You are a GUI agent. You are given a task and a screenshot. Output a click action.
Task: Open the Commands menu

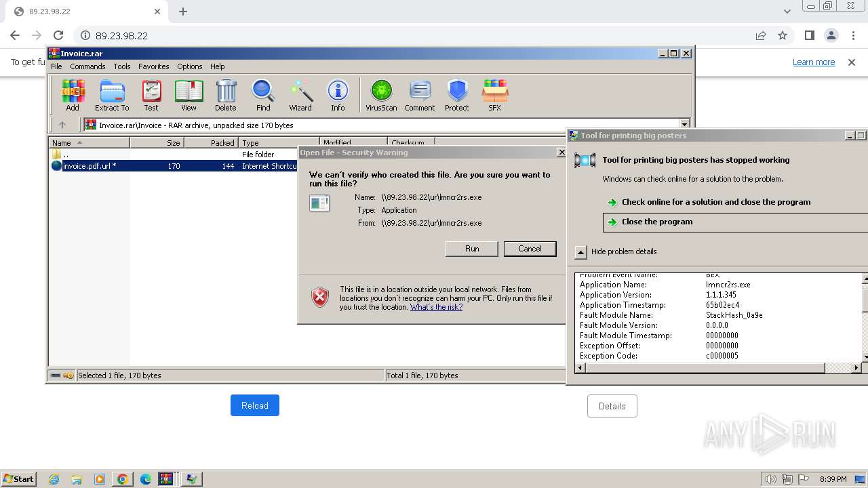click(x=87, y=66)
